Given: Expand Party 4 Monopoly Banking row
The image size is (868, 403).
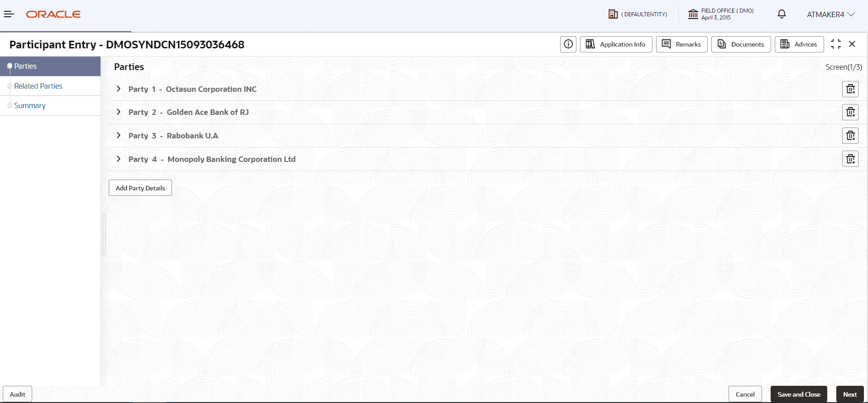Looking at the screenshot, I should (119, 159).
